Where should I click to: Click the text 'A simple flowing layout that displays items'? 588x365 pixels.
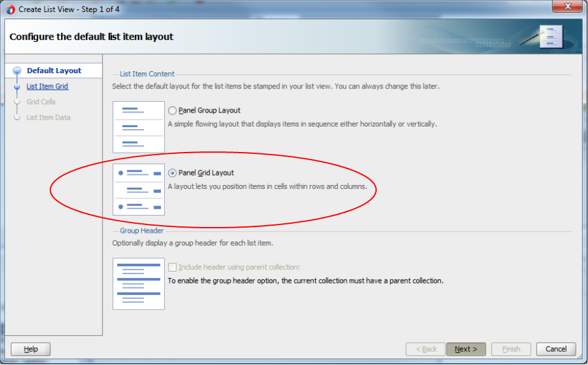234,124
